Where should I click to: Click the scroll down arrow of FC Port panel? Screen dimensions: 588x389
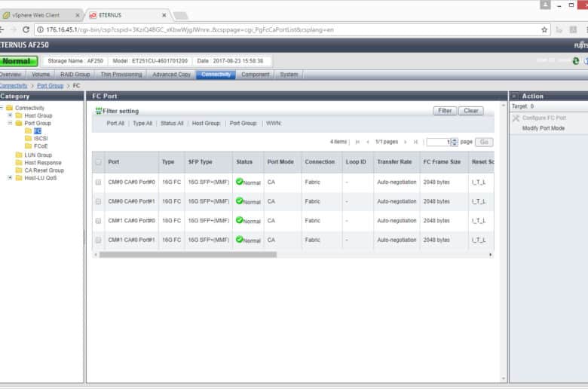(504, 378)
